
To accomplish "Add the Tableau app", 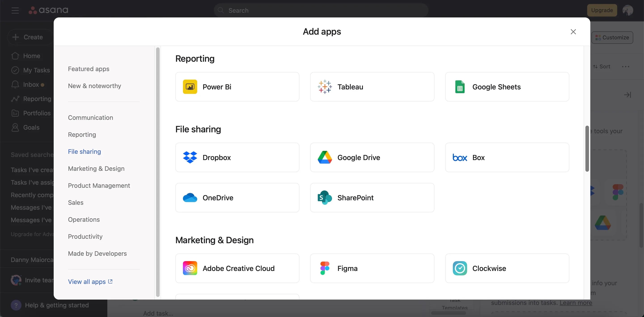I will point(372,87).
